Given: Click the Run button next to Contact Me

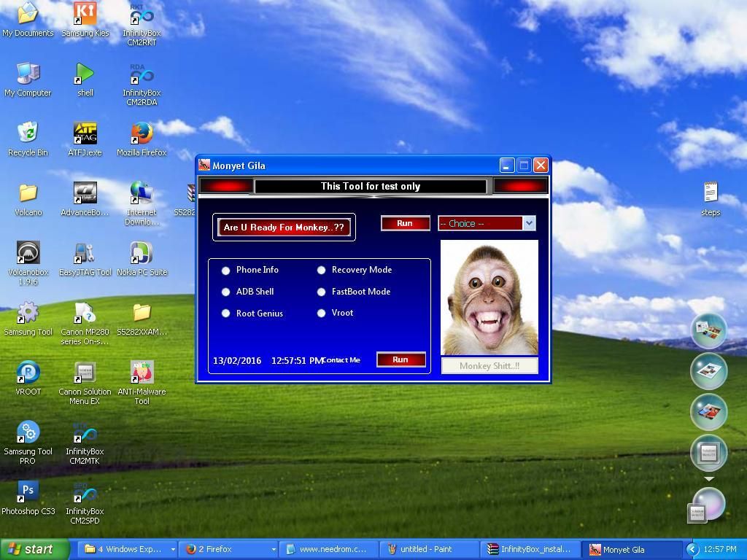Looking at the screenshot, I should (401, 360).
